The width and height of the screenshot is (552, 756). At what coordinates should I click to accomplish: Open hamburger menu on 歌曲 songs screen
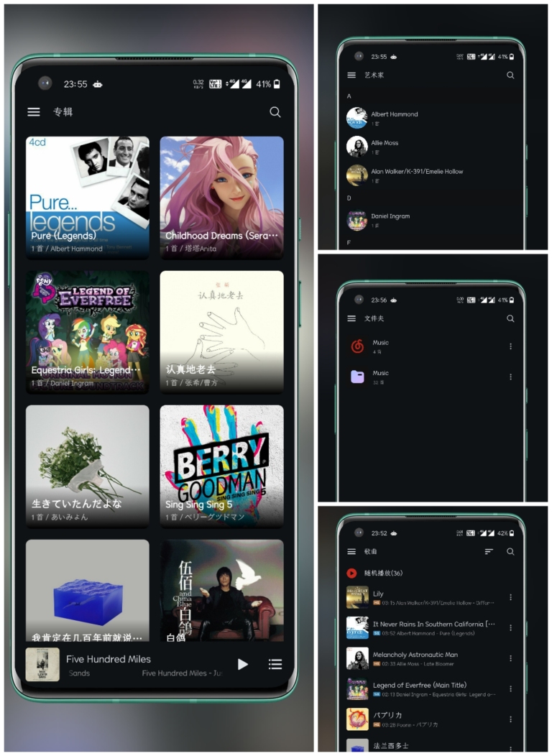(351, 552)
